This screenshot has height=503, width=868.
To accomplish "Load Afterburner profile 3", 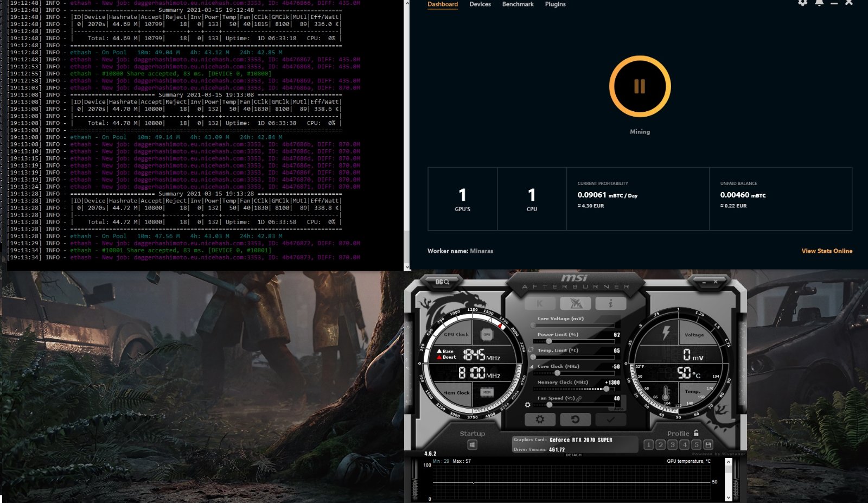I will [672, 445].
